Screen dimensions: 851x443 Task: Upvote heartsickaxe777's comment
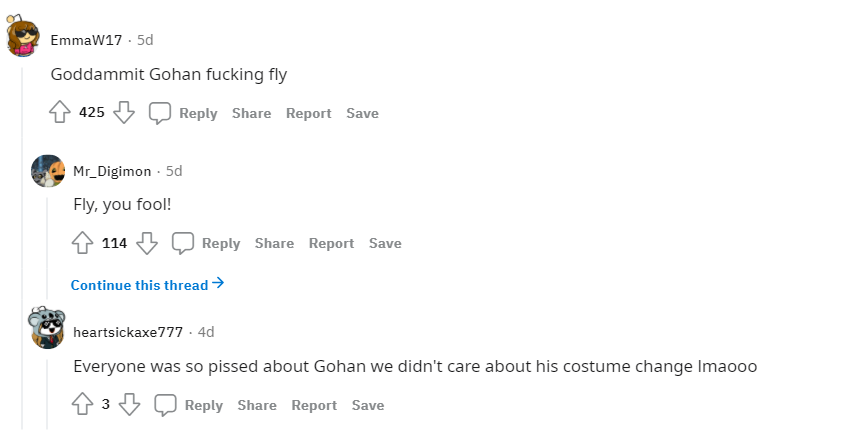[x=82, y=405]
